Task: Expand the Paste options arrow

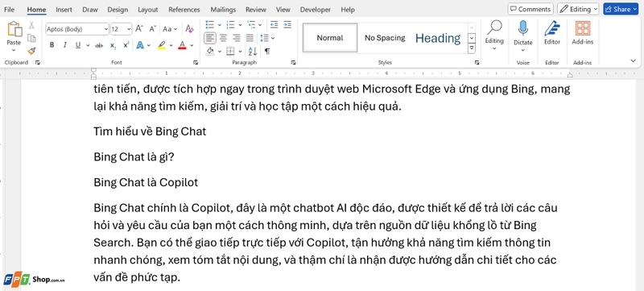Action: [14, 50]
